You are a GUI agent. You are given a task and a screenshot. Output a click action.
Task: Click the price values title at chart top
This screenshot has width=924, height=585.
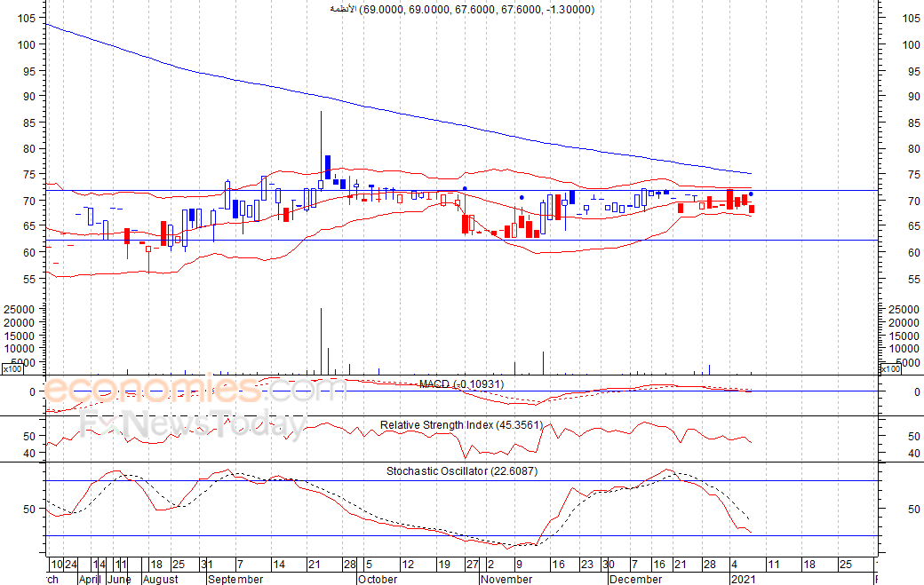[x=462, y=10]
